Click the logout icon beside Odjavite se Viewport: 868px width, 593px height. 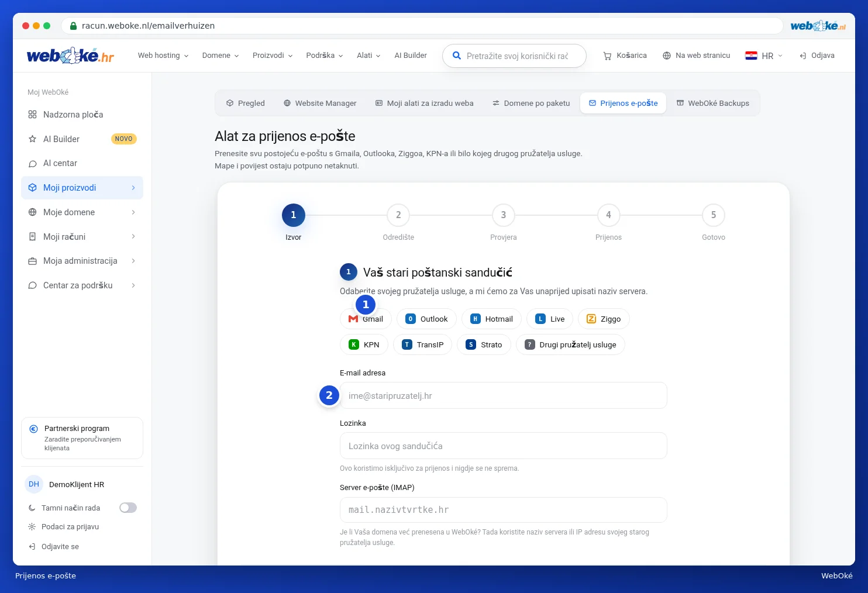pos(32,546)
